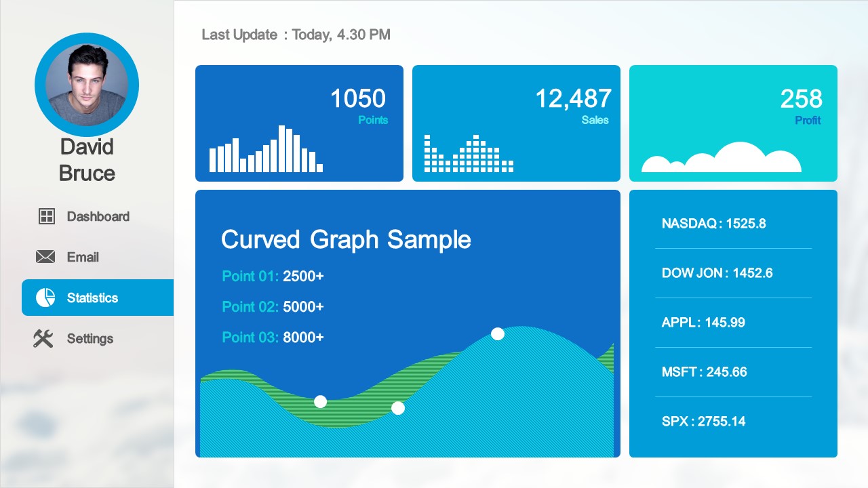
Task: Toggle the highlighted Statistics sidebar entry
Action: click(x=98, y=298)
